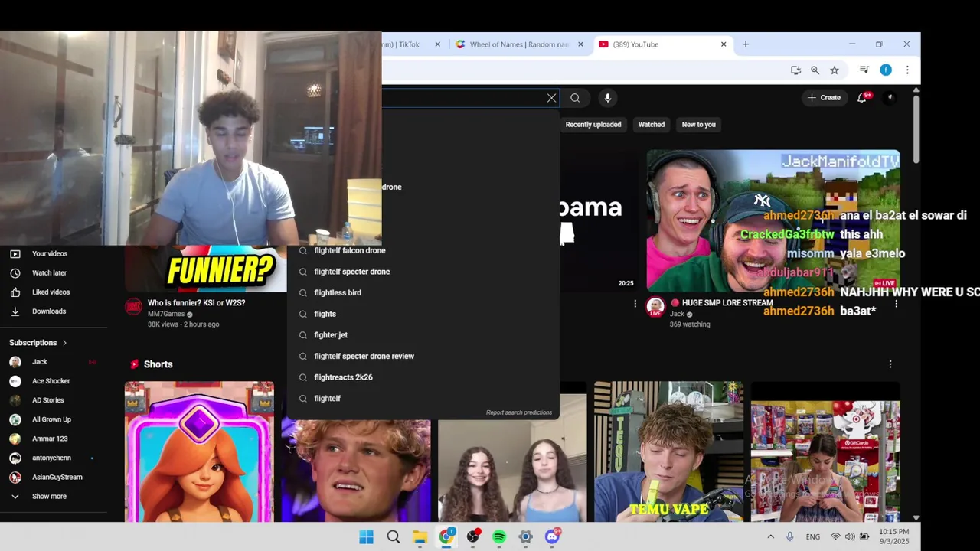Screen dimensions: 980x551
Task: Close the Wheel of Names tab
Action: 580,44
